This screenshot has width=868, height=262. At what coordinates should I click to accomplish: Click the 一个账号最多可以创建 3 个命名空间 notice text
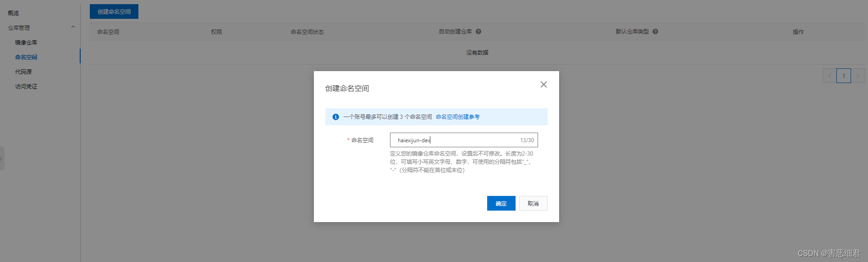coord(388,117)
